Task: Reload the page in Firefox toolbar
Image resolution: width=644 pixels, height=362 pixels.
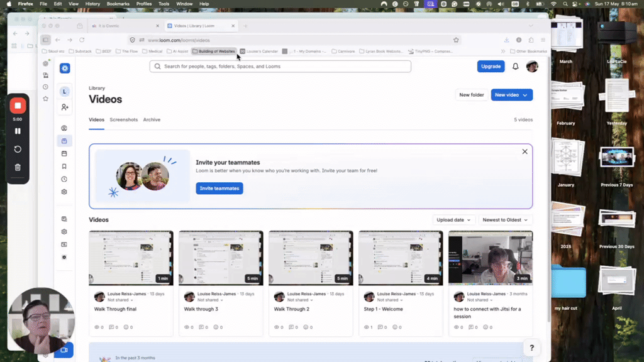Action: [x=82, y=40]
